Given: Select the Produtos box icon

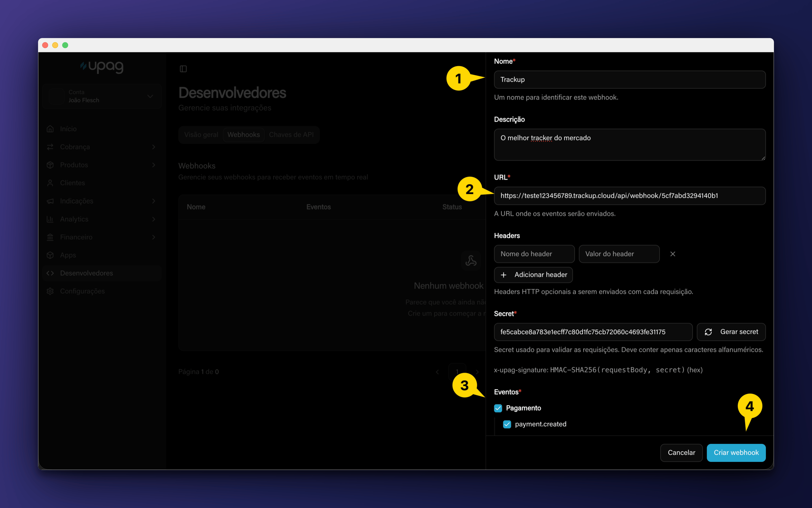Looking at the screenshot, I should click(x=50, y=165).
